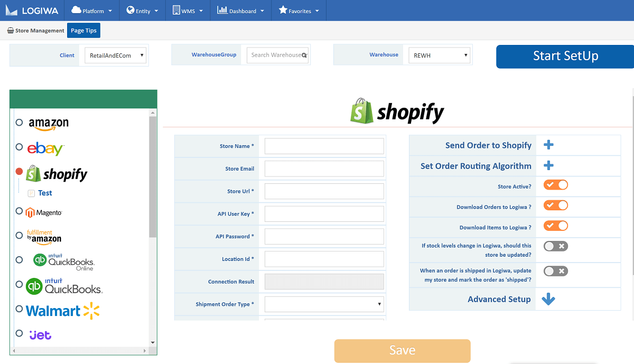634x364 pixels.
Task: Click the Advanced Setup label
Action: pos(499,299)
